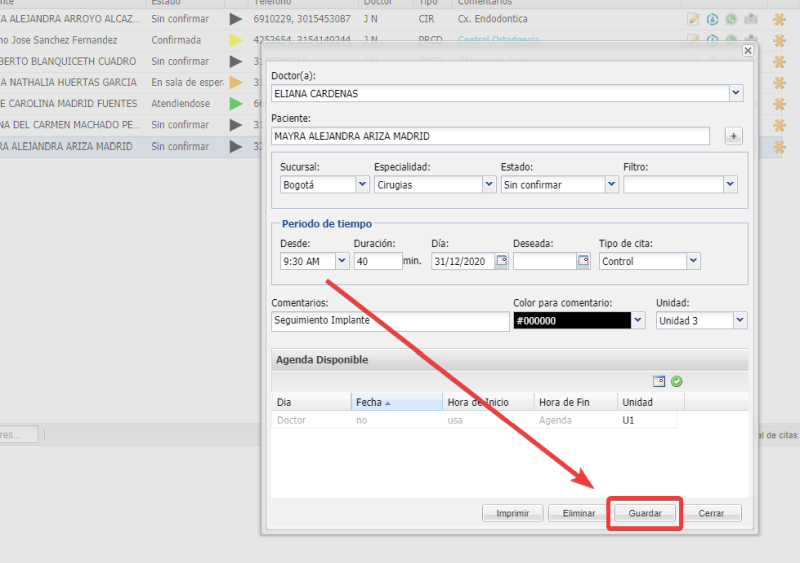800x563 pixels.
Task: Open the Desde time dropdown arrow
Action: click(342, 261)
